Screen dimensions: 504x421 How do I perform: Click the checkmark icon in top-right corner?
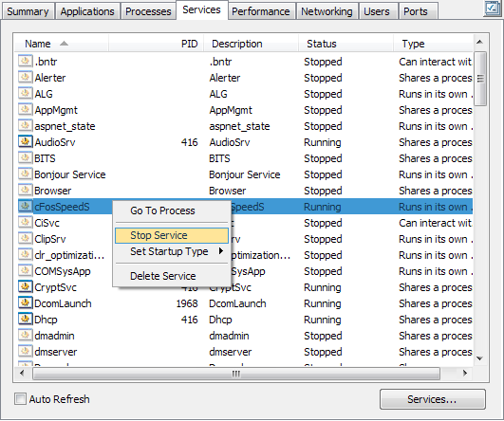click(492, 9)
